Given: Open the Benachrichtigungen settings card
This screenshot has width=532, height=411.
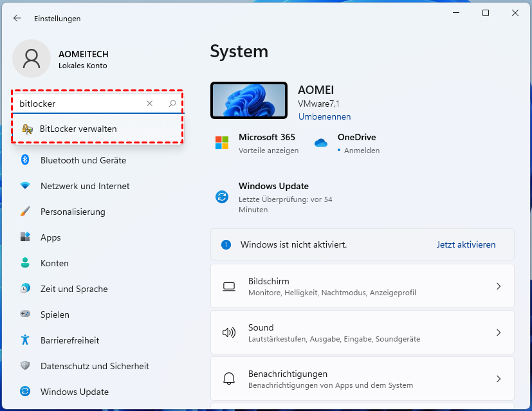Looking at the screenshot, I should click(x=362, y=379).
